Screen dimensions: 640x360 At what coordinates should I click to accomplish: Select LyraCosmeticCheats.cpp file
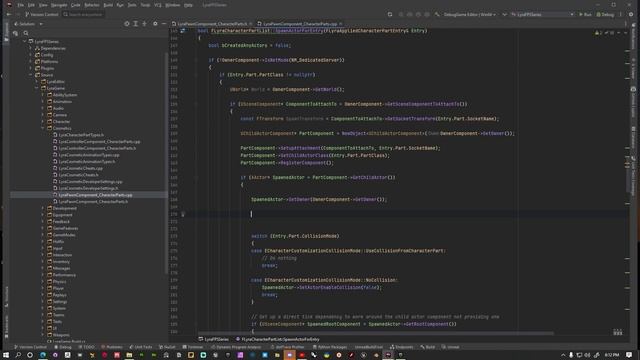click(x=80, y=168)
